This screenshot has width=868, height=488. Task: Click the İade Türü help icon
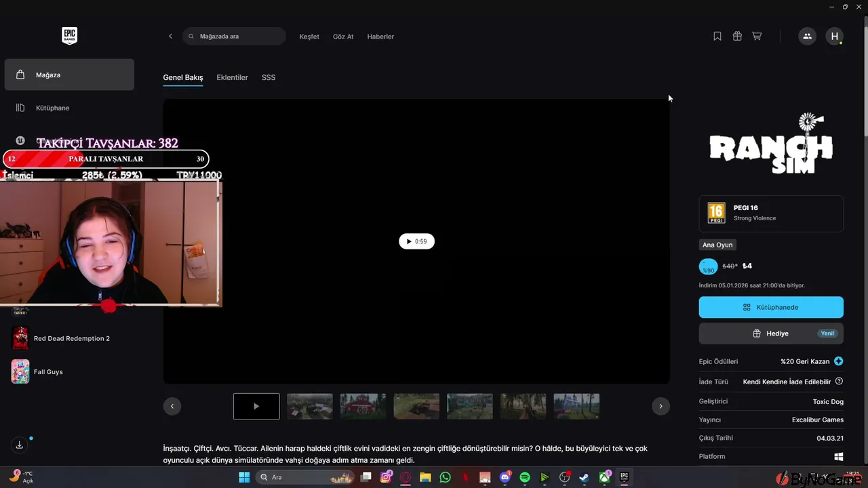(x=839, y=382)
